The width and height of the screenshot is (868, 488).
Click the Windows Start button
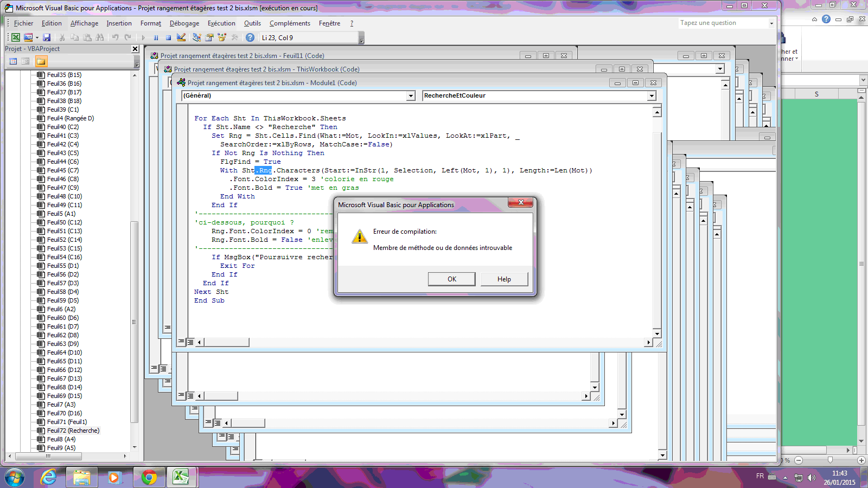click(15, 478)
